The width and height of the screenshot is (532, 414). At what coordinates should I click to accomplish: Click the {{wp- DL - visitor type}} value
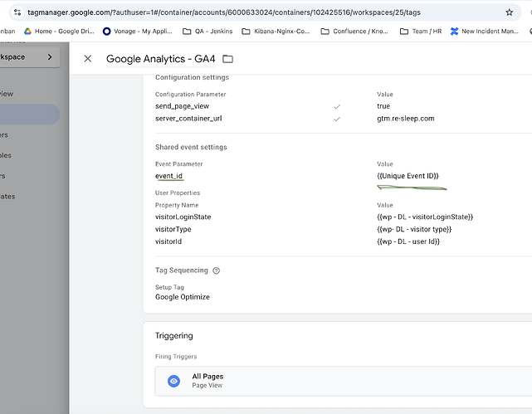[414, 229]
